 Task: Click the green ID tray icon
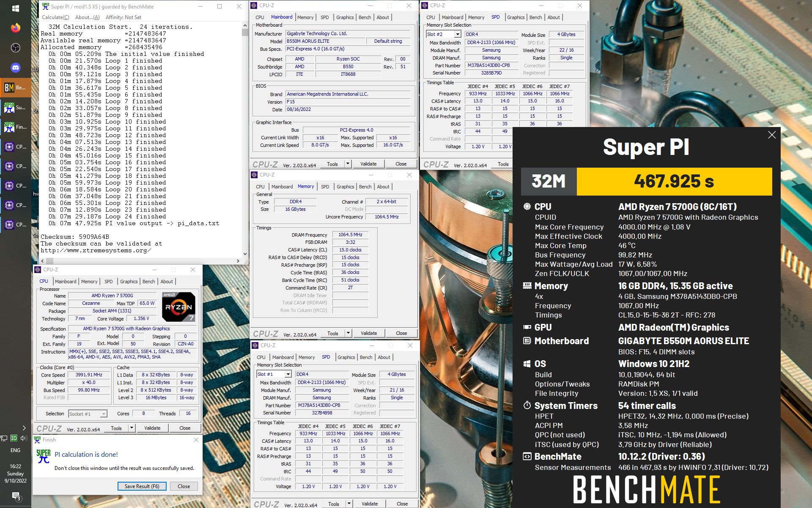pos(14,438)
